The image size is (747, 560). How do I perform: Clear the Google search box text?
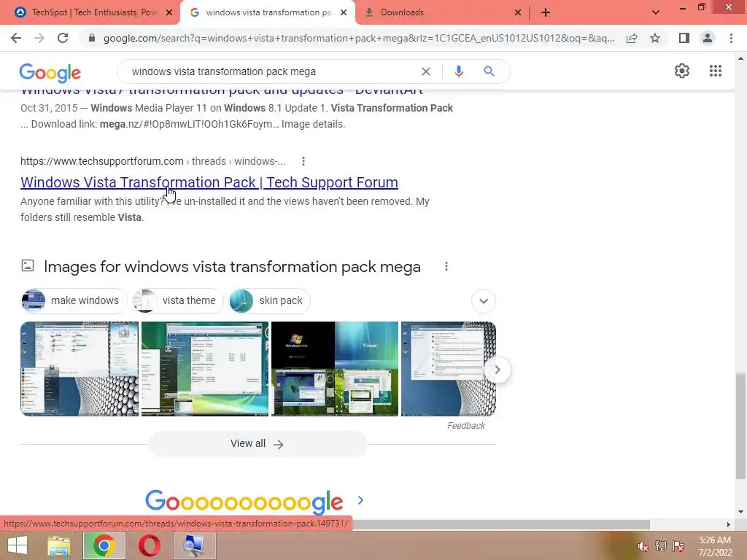point(426,71)
